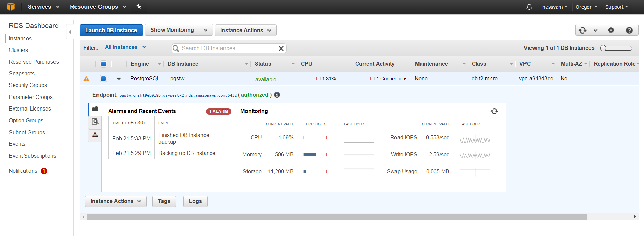Screen dimensions: 644x236
Task: Open the top Instance Actions dropdown
Action: [246, 30]
